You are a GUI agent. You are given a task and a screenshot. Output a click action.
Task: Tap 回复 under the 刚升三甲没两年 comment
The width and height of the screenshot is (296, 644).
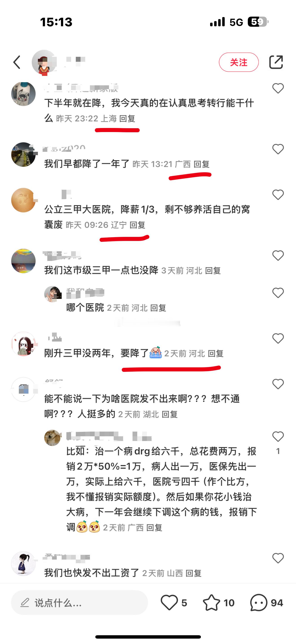(216, 353)
